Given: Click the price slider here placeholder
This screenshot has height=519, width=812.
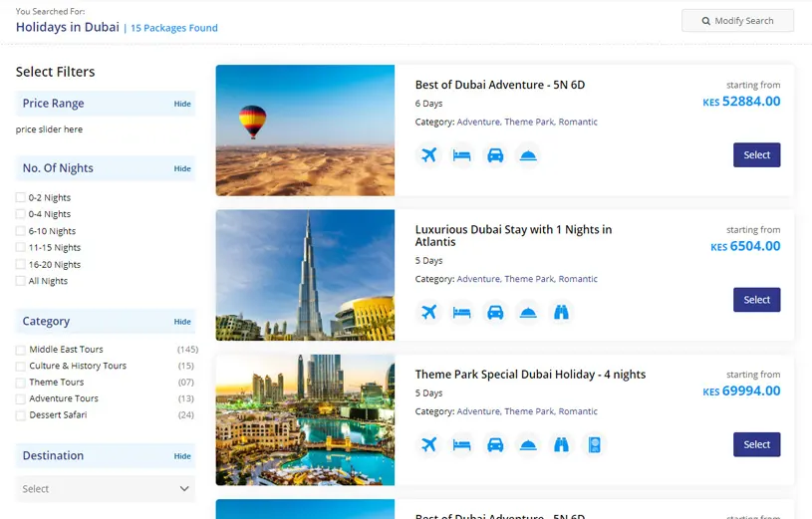Looking at the screenshot, I should [49, 130].
